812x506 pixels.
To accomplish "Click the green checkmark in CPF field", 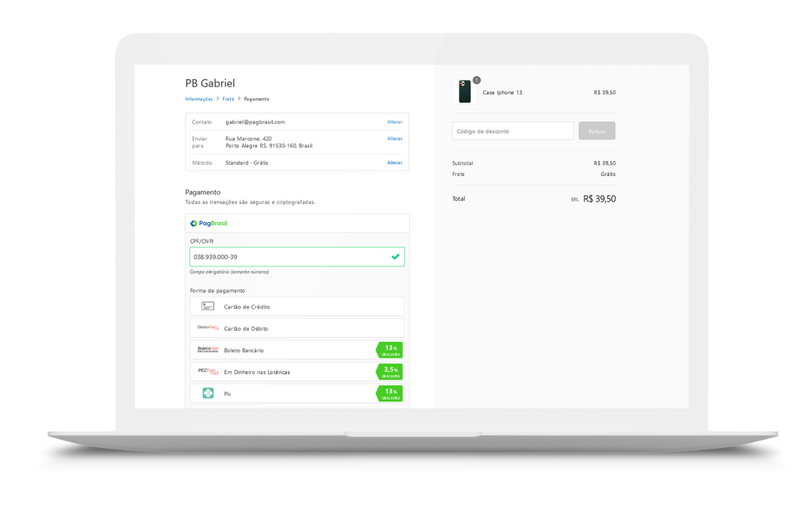I will [x=396, y=256].
